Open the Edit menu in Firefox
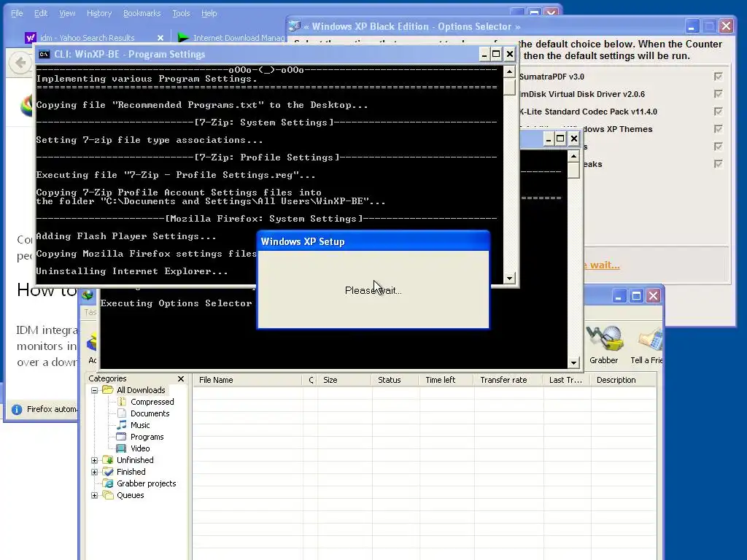This screenshot has height=560, width=747. click(41, 13)
